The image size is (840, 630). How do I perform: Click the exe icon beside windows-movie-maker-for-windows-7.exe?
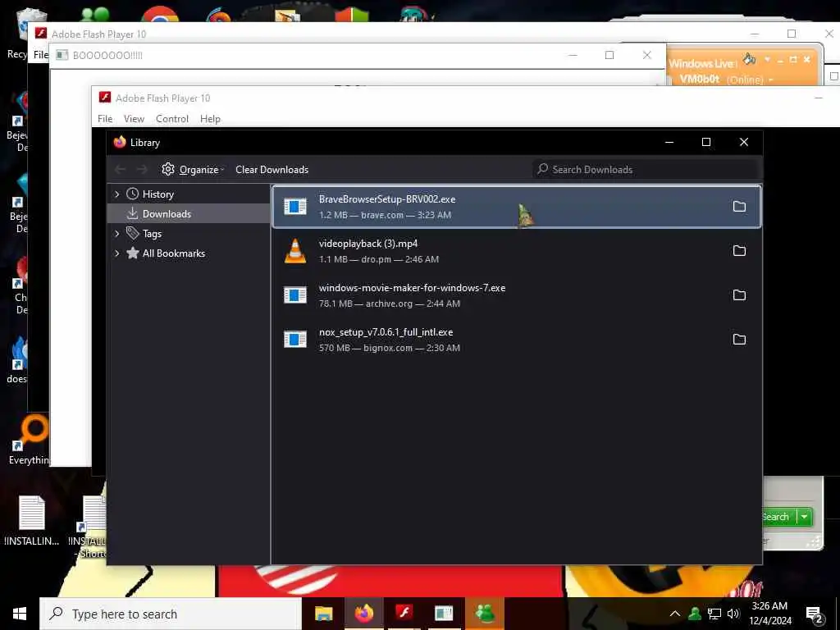(295, 295)
